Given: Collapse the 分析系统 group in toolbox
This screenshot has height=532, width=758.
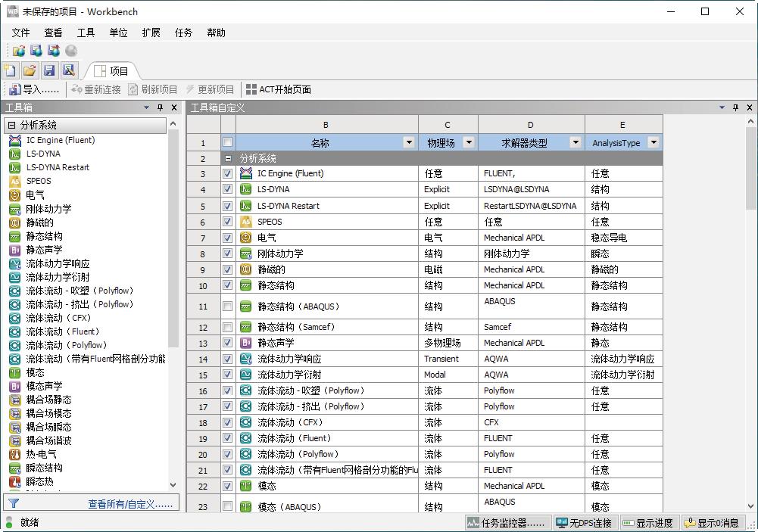Looking at the screenshot, I should click(x=11, y=125).
